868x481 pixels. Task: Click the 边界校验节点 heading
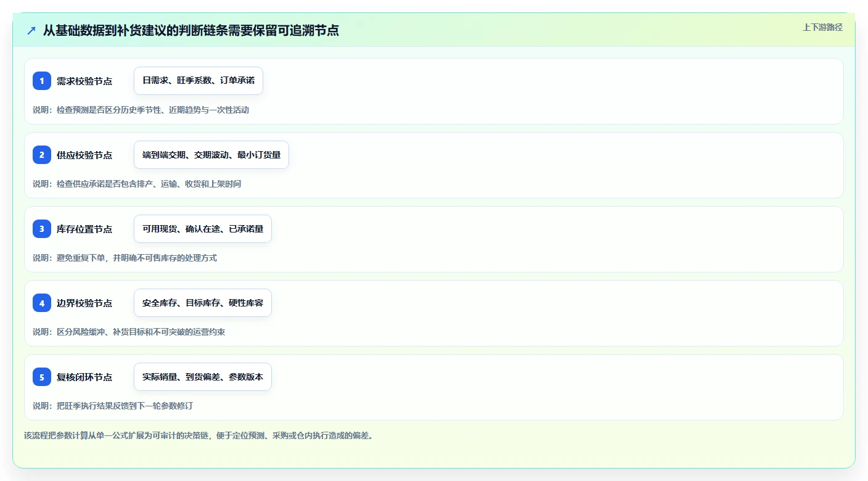click(x=84, y=303)
